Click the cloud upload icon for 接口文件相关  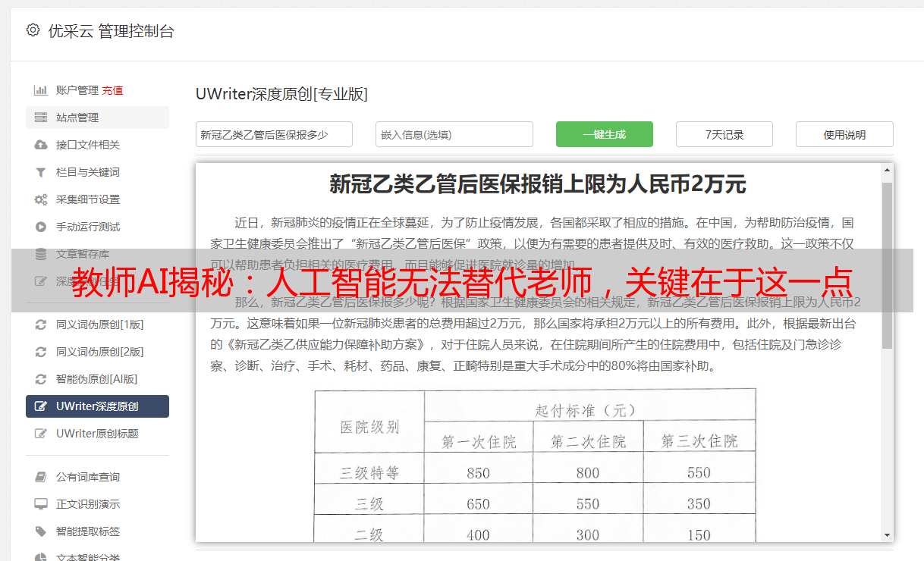click(x=41, y=145)
